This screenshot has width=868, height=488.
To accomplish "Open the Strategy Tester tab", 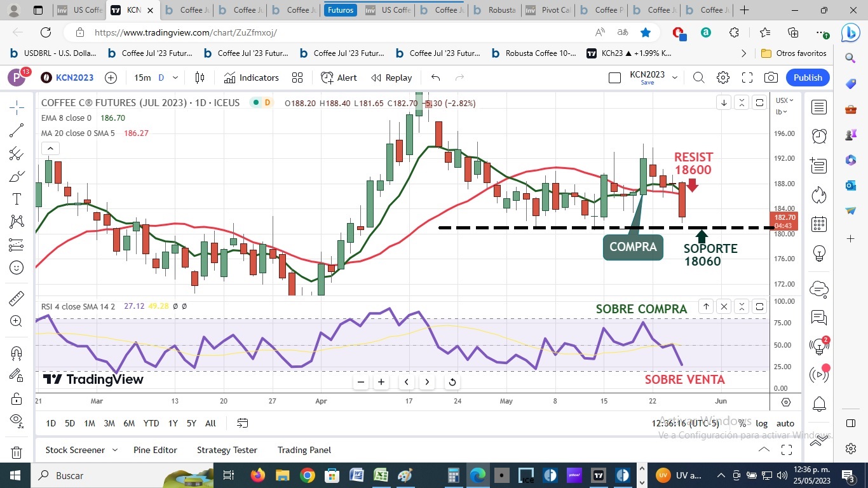I will tap(227, 450).
